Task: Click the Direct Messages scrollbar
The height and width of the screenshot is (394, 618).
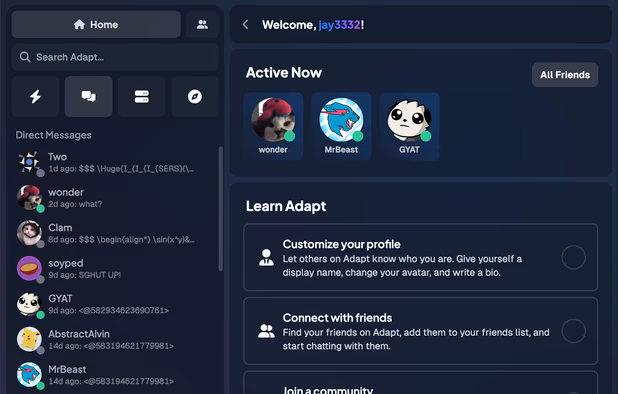Action: point(221,209)
